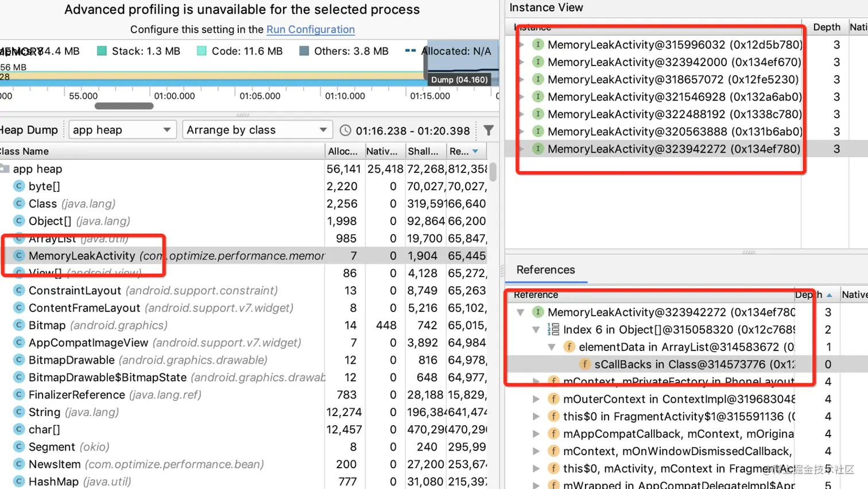Expand mOuterContext in ContextImpl reference
868x489 pixels.
coord(536,399)
